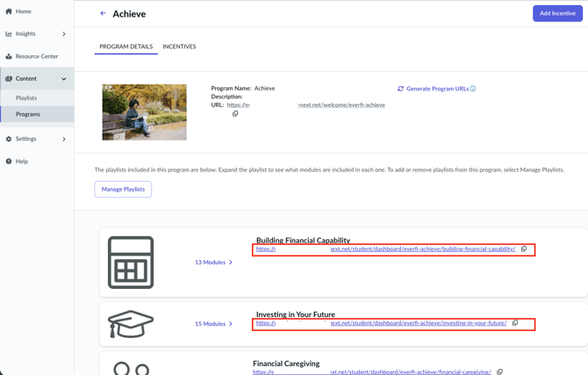Open the everfi-achieve welcome URL link
588x375 pixels.
(306, 105)
